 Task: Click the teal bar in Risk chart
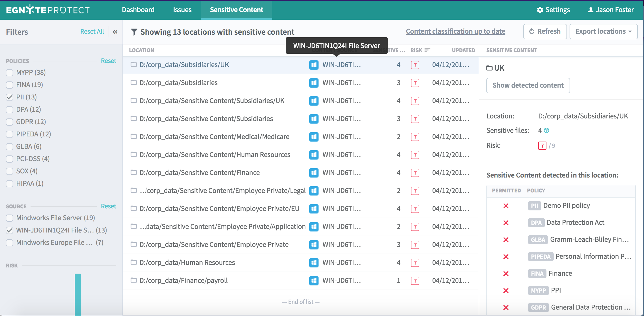pos(78,294)
